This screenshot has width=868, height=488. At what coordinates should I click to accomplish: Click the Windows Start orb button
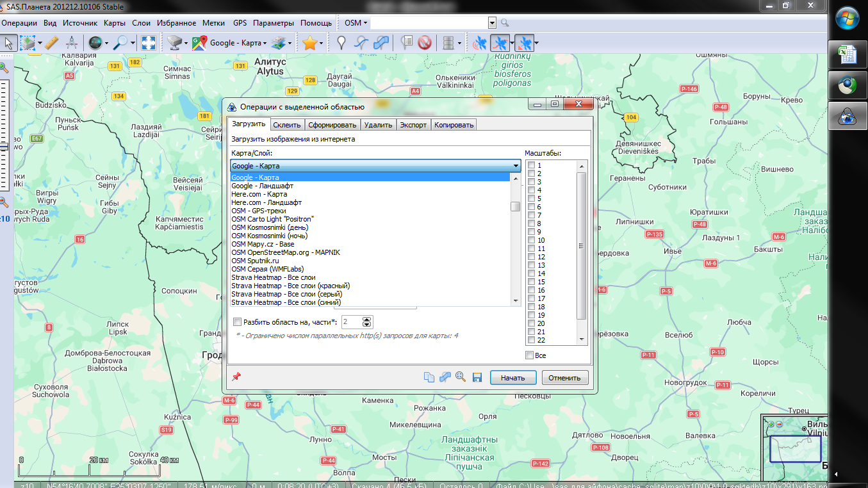848,19
